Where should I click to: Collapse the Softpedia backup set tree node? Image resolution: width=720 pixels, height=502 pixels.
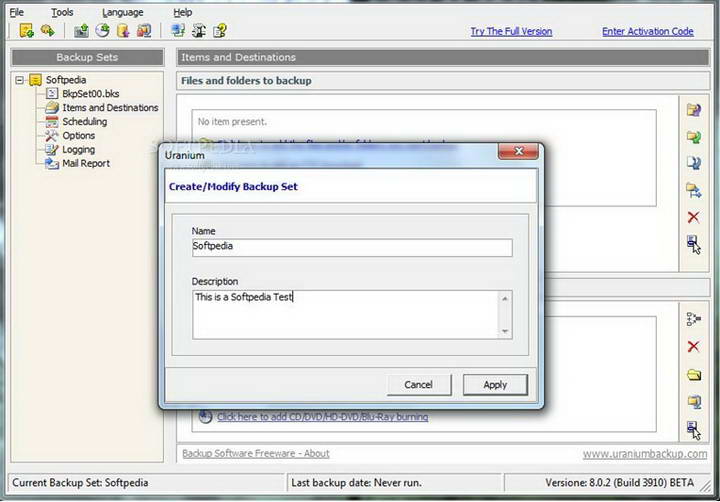click(x=19, y=80)
